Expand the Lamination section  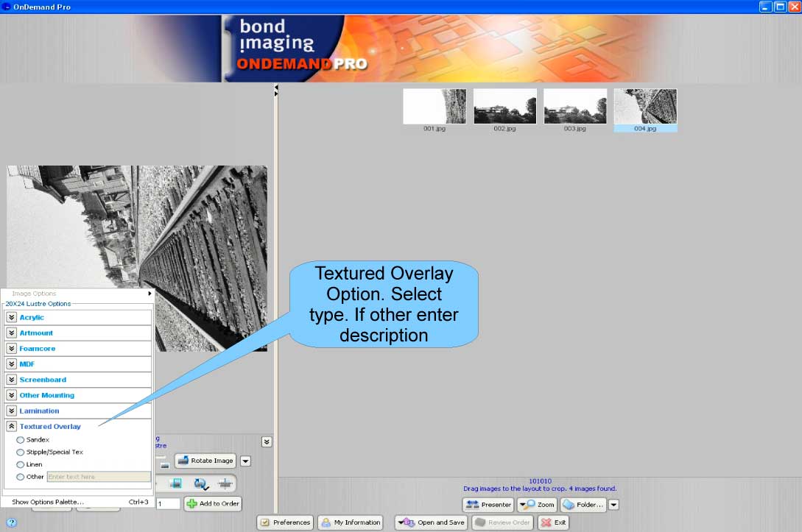coord(12,411)
